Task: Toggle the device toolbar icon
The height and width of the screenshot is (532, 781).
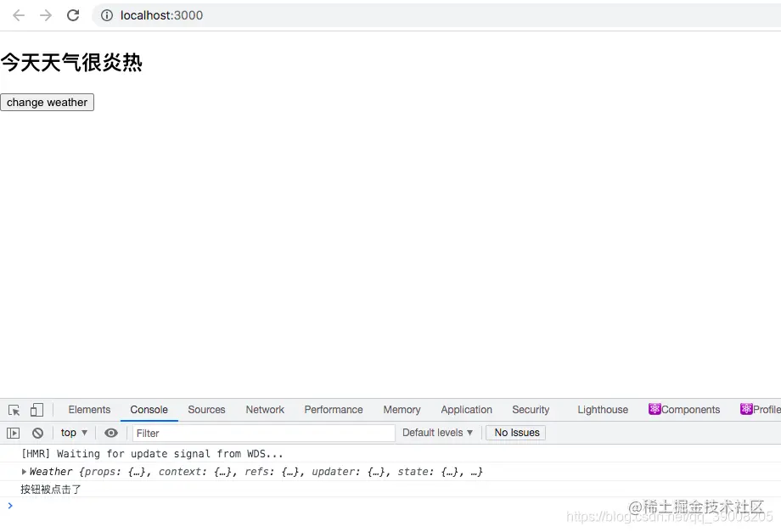Action: pos(37,410)
